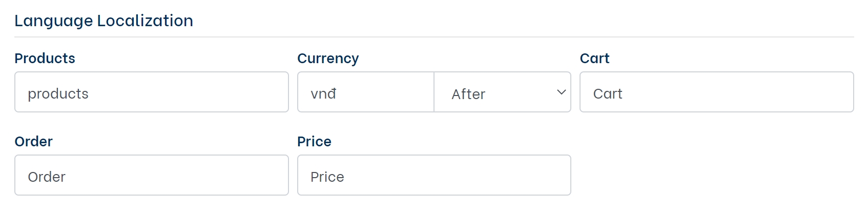This screenshot has height=211, width=868.
Task: Place cursor on the 'vnđ' currency text
Action: point(323,94)
